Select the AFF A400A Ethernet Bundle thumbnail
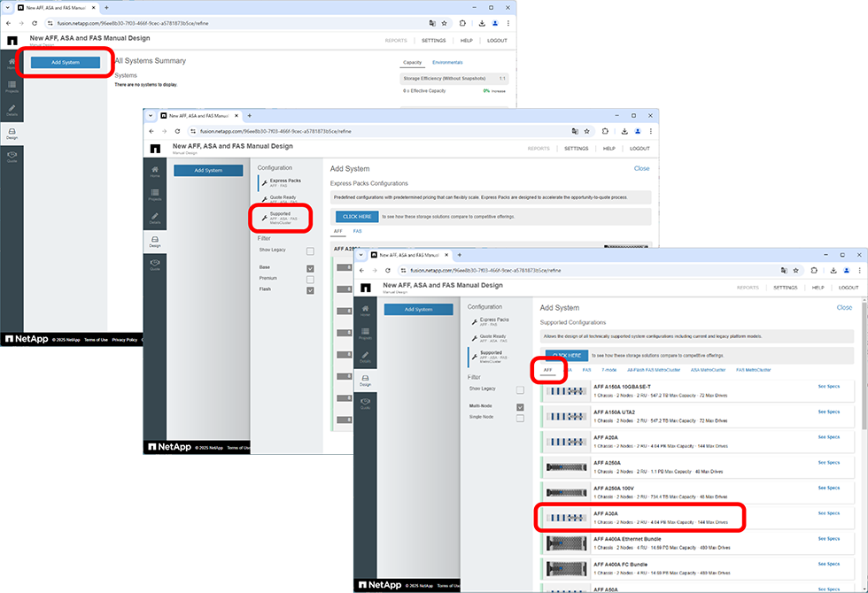The height and width of the screenshot is (593, 868). (x=566, y=543)
